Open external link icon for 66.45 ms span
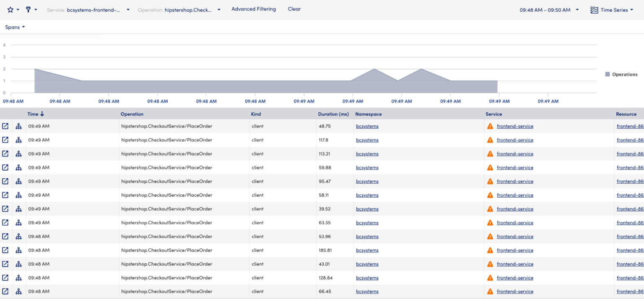Viewport: 644px width, 299px height. click(5, 291)
